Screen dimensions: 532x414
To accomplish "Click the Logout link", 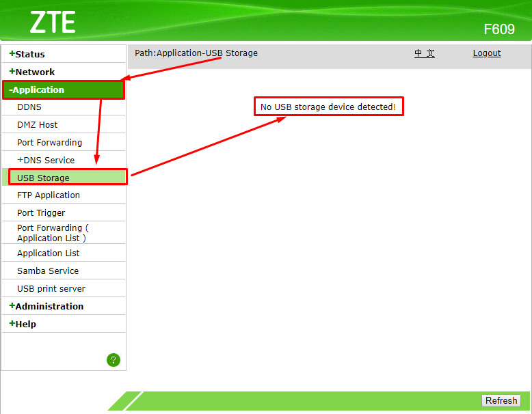I will (487, 53).
